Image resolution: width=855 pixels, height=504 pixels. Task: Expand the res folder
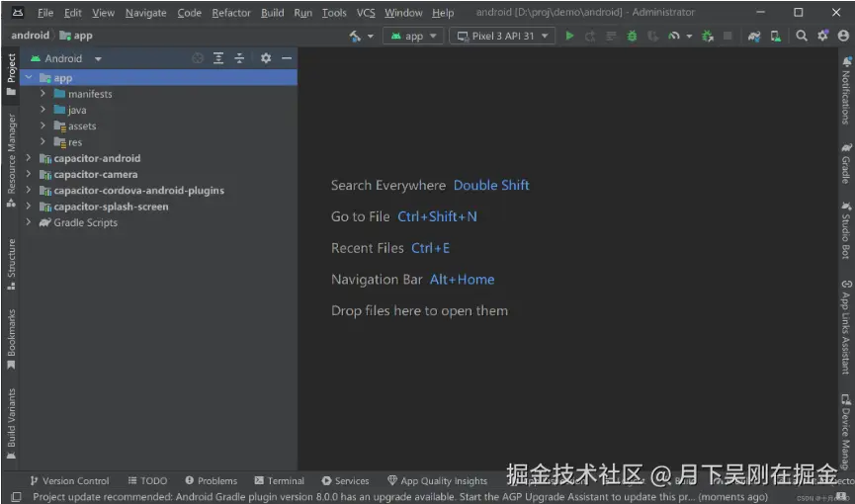(x=43, y=141)
